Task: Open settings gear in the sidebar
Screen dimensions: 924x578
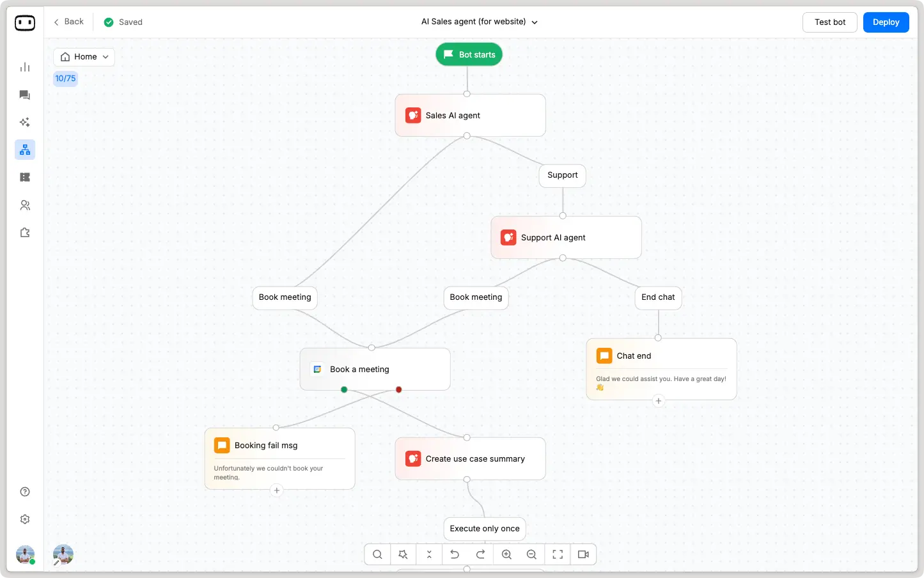Action: pyautogui.click(x=24, y=519)
